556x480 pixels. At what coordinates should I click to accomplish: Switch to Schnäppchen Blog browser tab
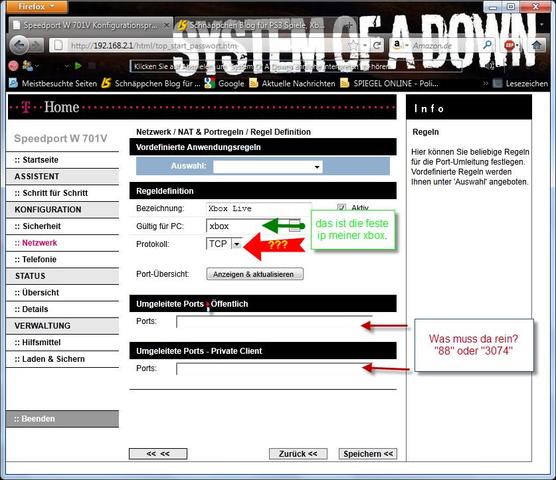pos(253,25)
